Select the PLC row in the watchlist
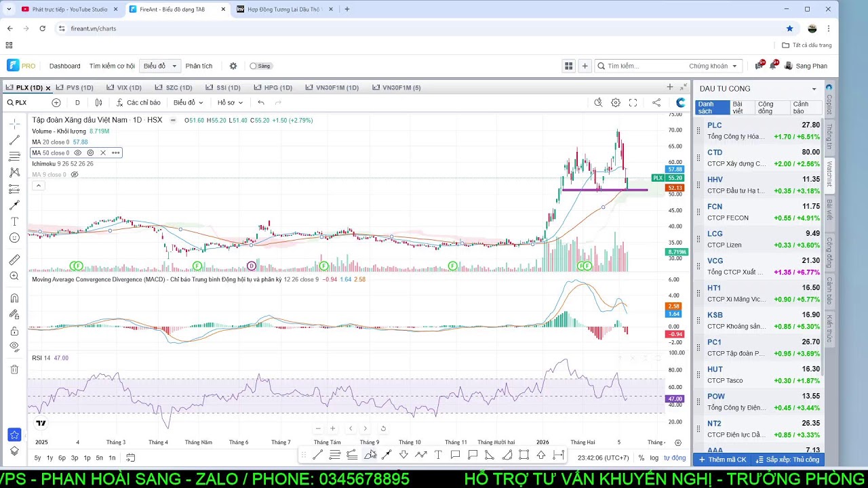Viewport: 868px width, 488px height. [x=759, y=131]
